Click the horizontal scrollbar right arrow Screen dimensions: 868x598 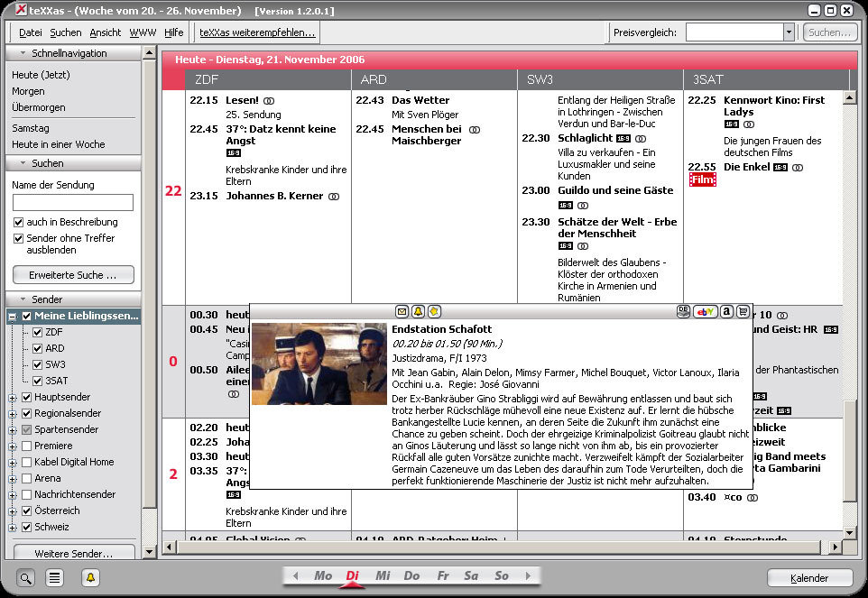[x=836, y=547]
